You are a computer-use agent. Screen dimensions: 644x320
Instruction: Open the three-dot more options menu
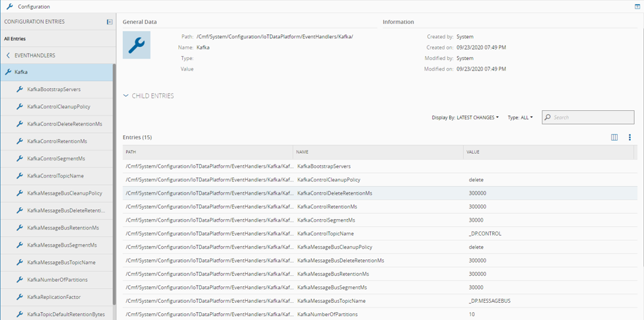click(629, 137)
